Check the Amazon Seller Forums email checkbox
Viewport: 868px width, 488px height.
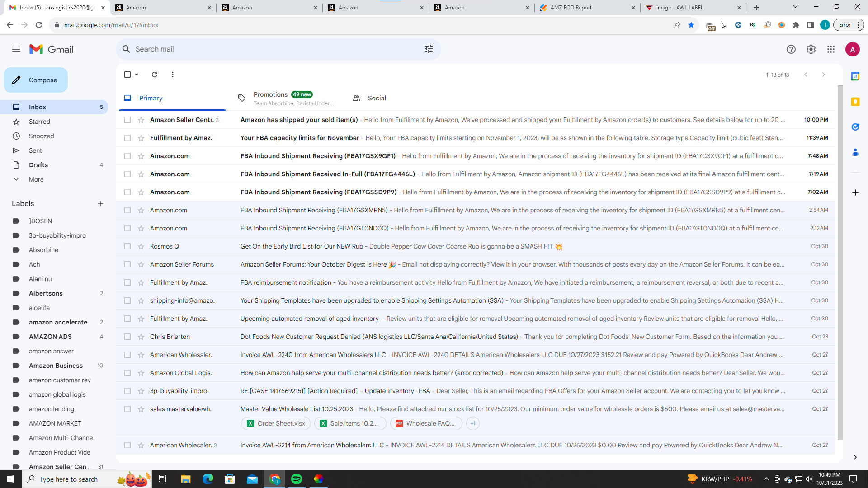click(127, 264)
